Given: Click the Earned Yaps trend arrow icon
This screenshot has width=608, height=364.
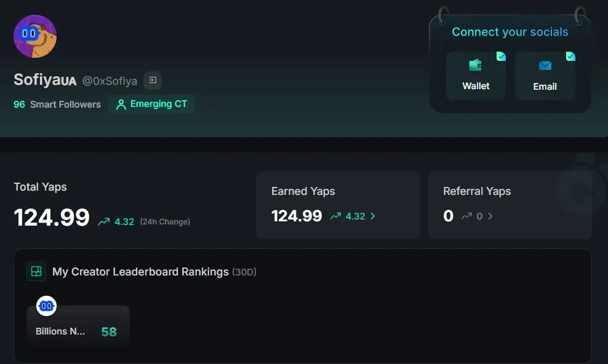Looking at the screenshot, I should pos(335,216).
